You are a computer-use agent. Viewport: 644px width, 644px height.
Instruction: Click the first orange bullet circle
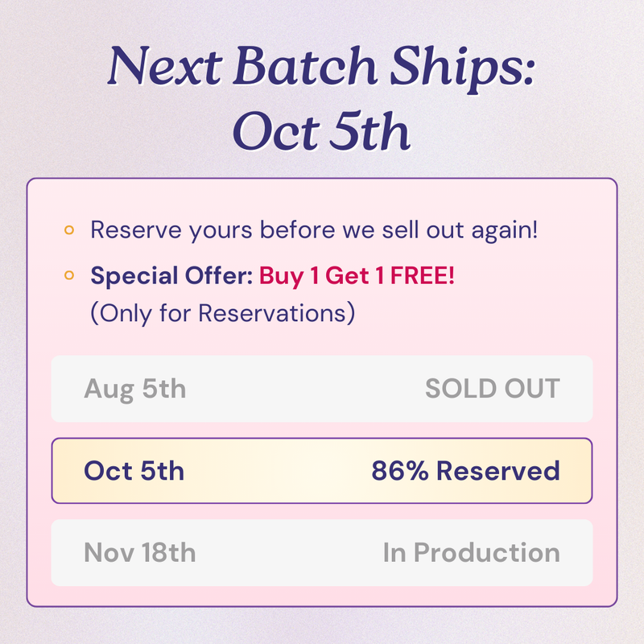(x=69, y=230)
